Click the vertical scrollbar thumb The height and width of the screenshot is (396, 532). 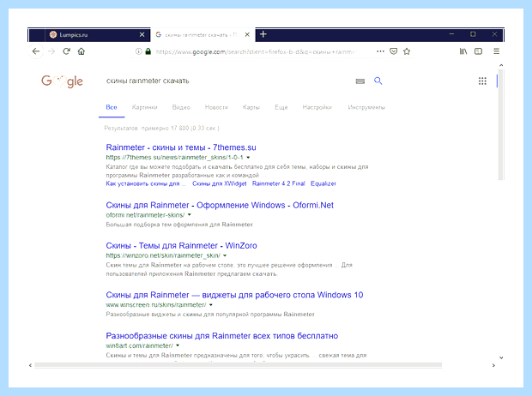pos(501,124)
